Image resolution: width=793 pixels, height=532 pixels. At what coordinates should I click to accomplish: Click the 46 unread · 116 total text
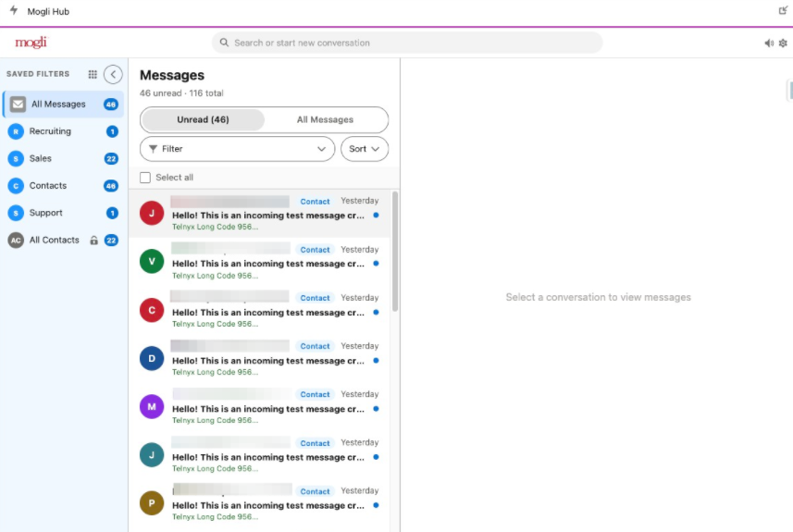pyautogui.click(x=181, y=93)
